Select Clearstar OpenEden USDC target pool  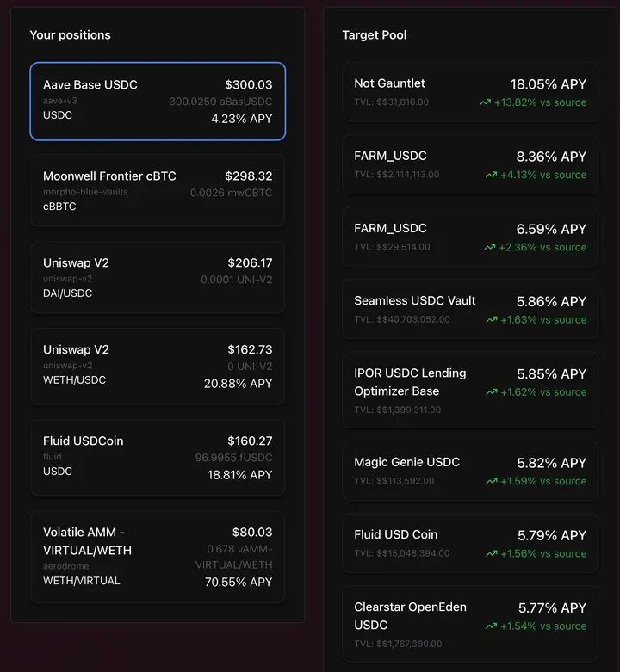coord(470,624)
